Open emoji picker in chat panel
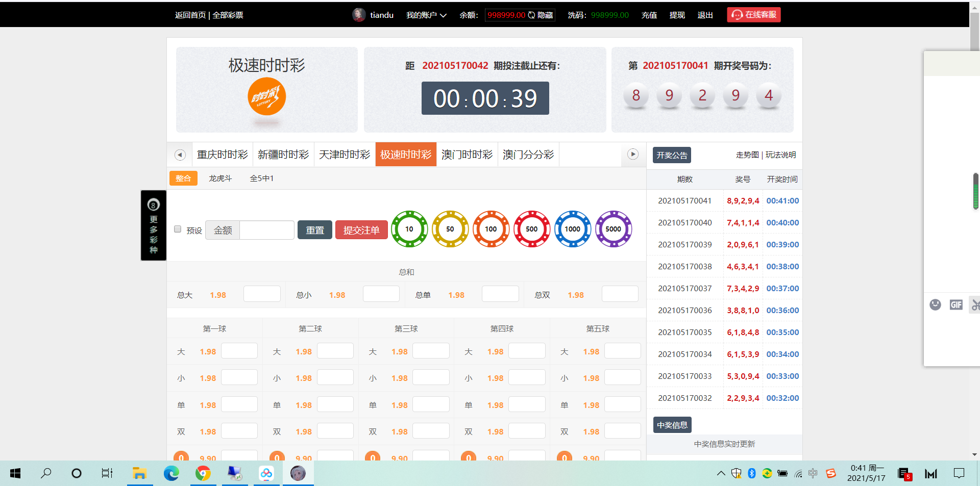The image size is (980, 486). click(935, 304)
